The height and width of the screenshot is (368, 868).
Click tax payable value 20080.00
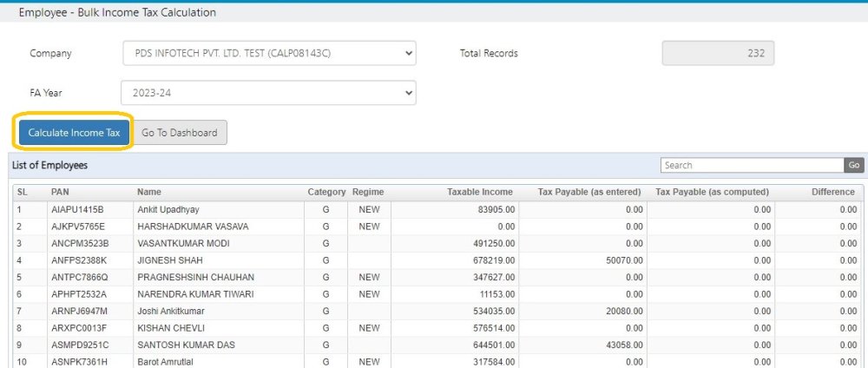point(624,311)
